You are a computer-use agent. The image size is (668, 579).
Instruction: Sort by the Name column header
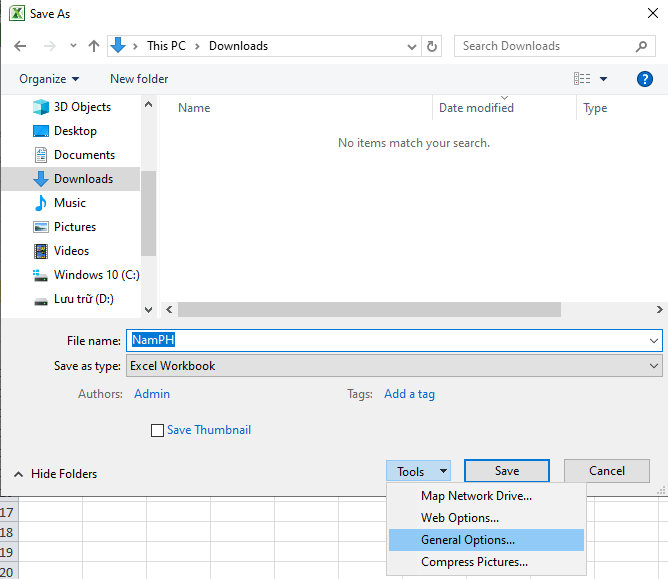[x=194, y=108]
